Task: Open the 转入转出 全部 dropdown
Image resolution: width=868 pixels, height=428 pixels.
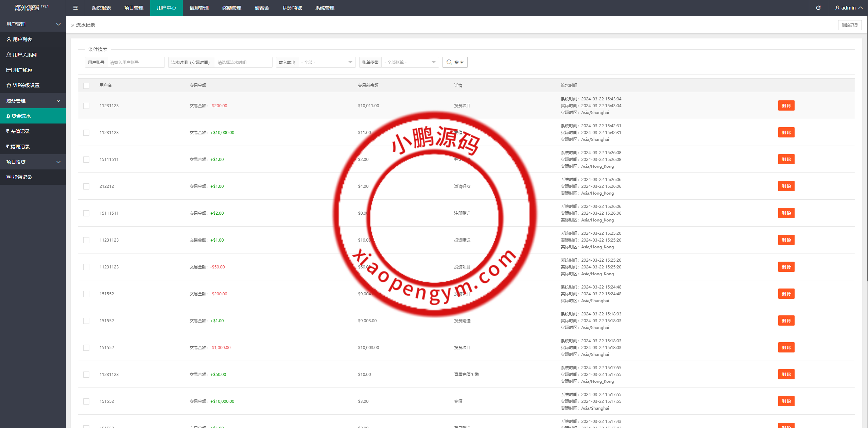Action: pos(326,62)
